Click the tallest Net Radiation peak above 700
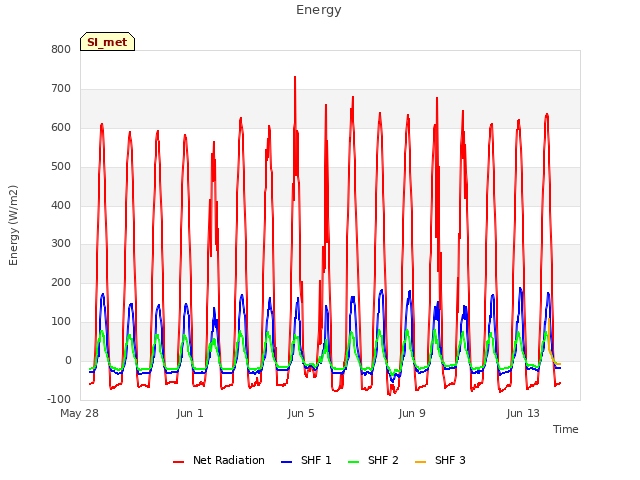This screenshot has height=480, width=640. [x=295, y=77]
